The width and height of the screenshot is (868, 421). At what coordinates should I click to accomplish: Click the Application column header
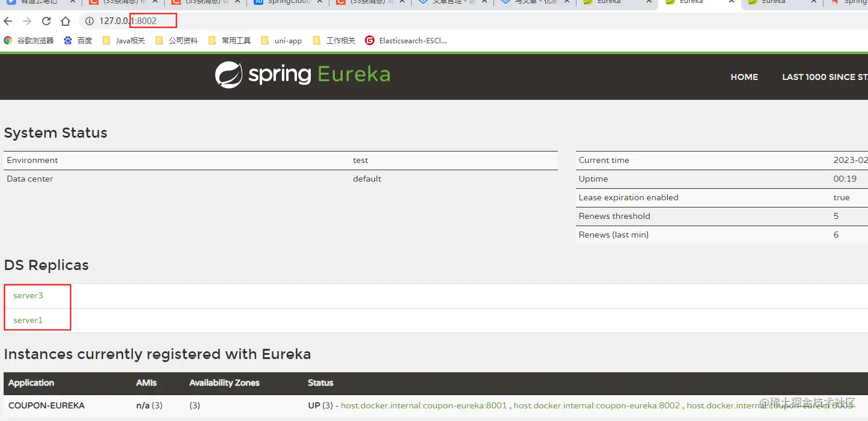pyautogui.click(x=31, y=383)
